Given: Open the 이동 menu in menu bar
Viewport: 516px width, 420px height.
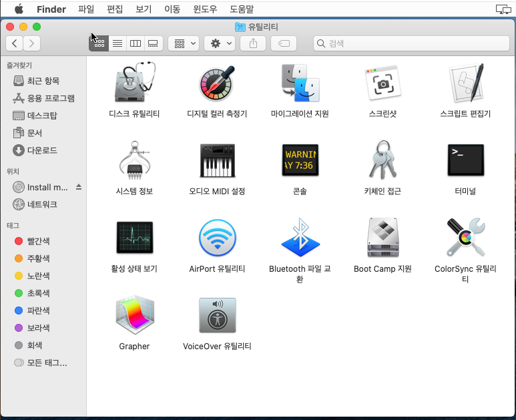Looking at the screenshot, I should click(x=172, y=9).
